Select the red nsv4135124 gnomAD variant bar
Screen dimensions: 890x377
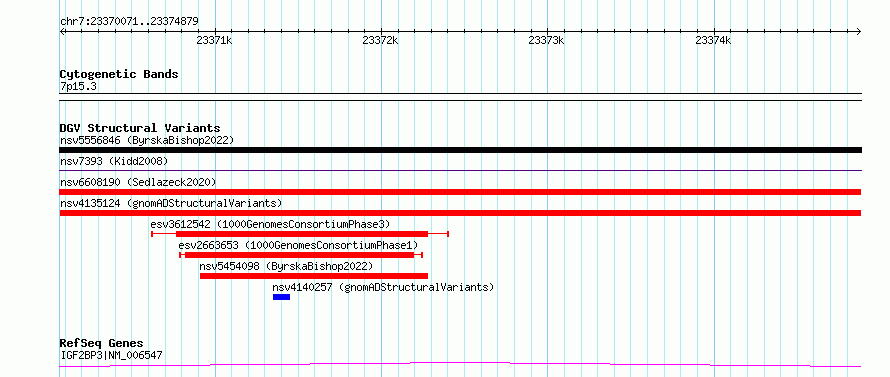point(460,213)
